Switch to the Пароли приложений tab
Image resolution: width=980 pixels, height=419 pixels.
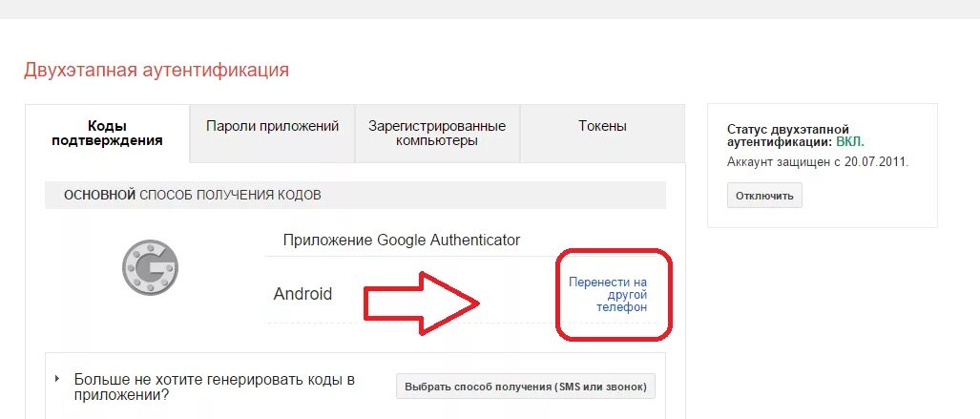(273, 126)
